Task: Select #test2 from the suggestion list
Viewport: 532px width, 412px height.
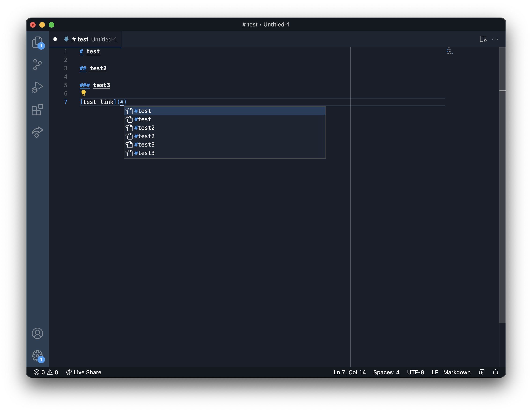Action: tap(144, 128)
